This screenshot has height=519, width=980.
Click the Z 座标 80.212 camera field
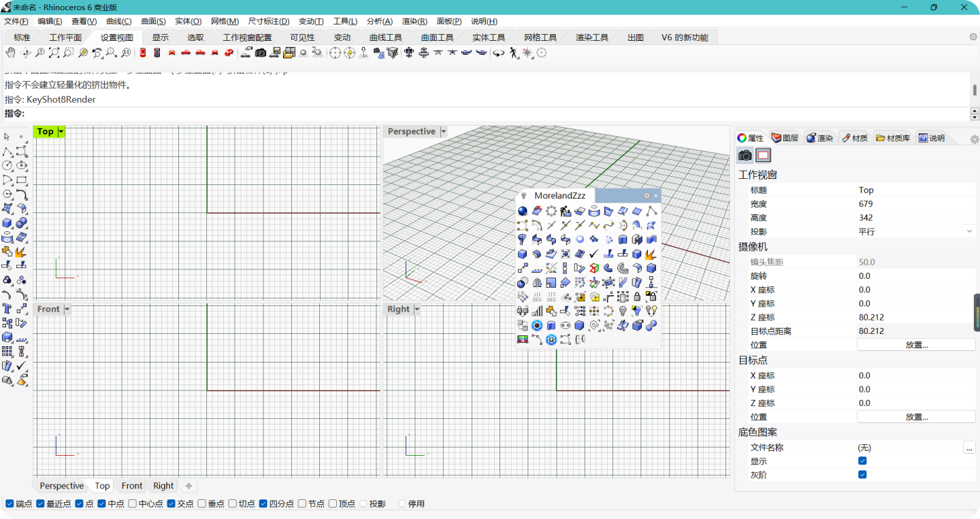click(916, 317)
